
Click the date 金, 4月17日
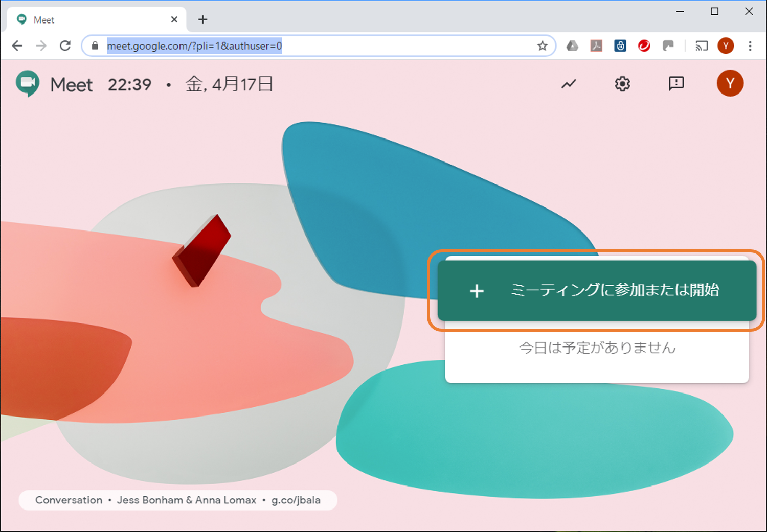[x=229, y=84]
